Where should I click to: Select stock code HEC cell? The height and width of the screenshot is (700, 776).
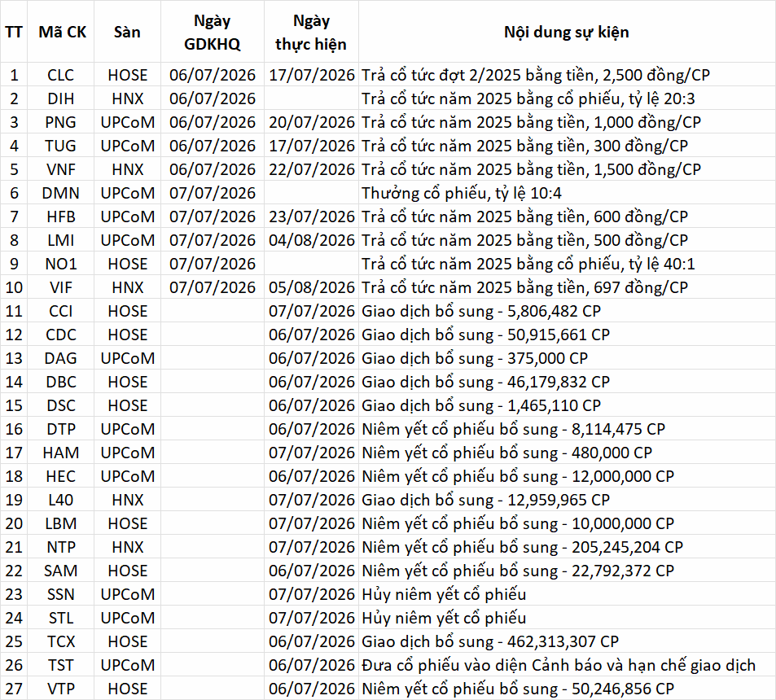61,476
